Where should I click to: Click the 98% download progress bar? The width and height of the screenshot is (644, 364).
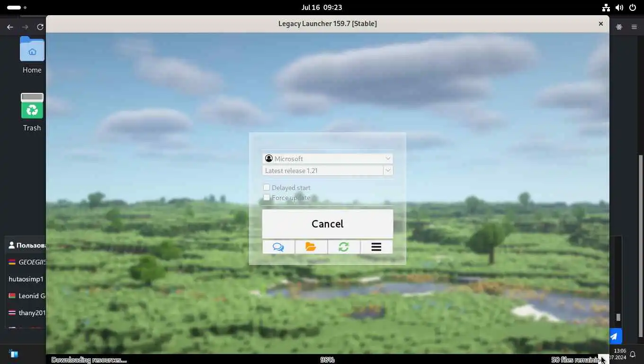327,360
